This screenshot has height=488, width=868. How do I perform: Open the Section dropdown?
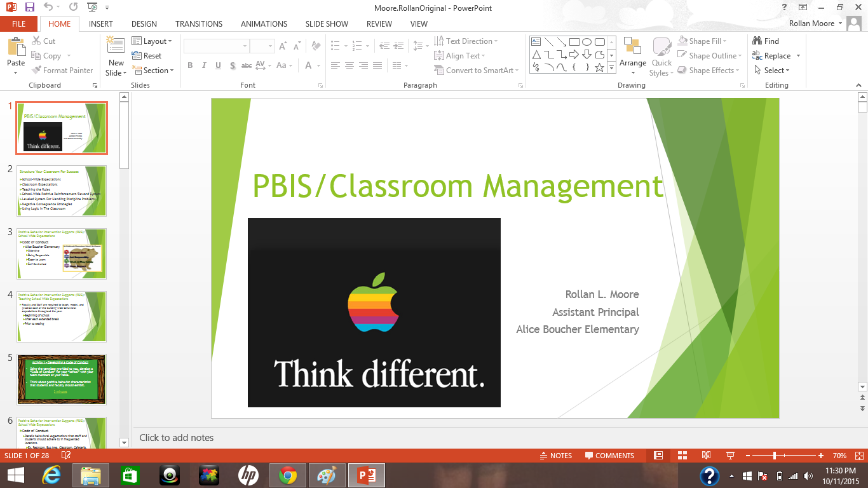tap(153, 71)
